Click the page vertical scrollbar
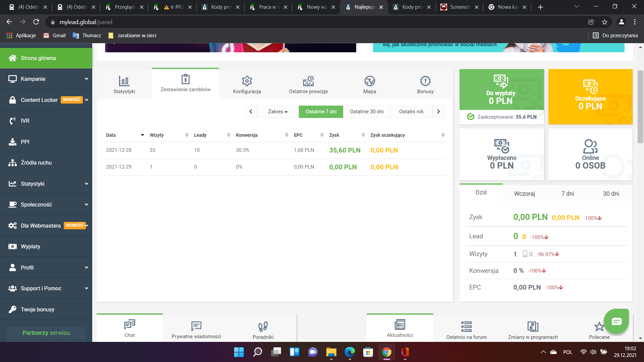644x362 pixels. 640,107
